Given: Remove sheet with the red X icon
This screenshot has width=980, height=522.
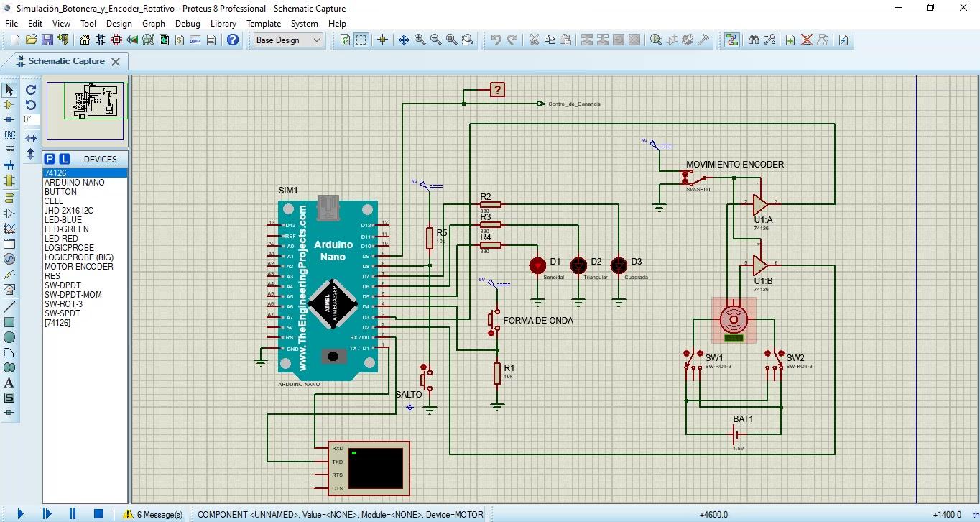Looking at the screenshot, I should click(807, 40).
